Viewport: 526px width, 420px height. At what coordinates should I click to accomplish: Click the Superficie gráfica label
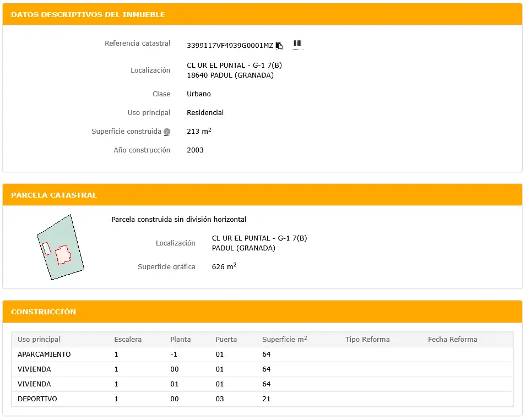[x=166, y=267]
